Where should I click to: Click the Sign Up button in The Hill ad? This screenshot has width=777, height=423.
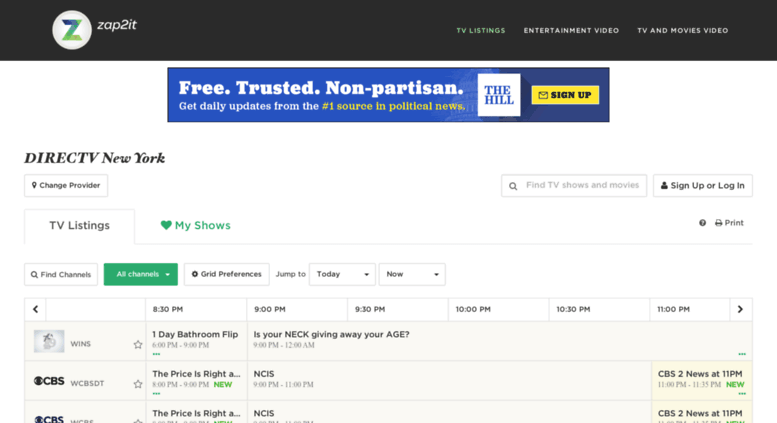(x=565, y=95)
